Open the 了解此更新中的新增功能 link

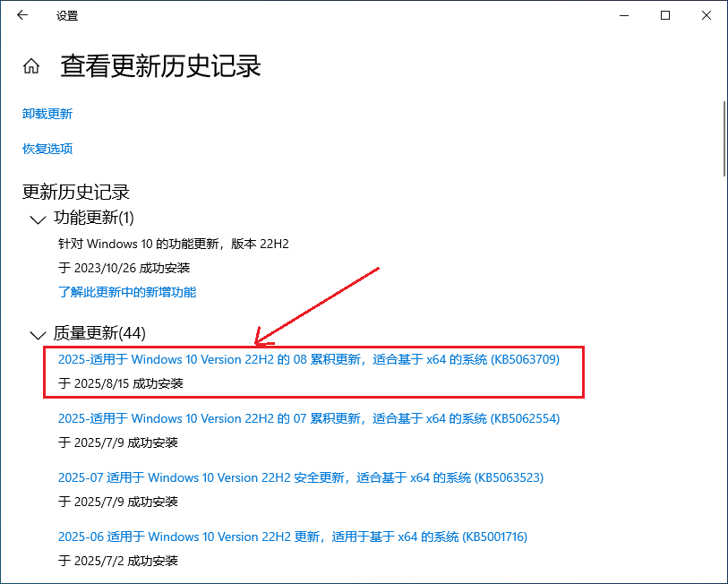click(x=127, y=292)
